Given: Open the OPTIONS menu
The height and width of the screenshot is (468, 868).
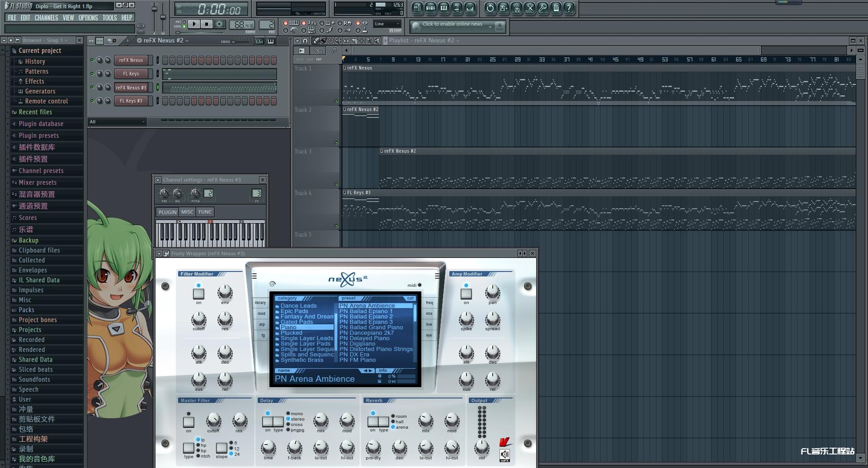Looking at the screenshot, I should point(88,18).
